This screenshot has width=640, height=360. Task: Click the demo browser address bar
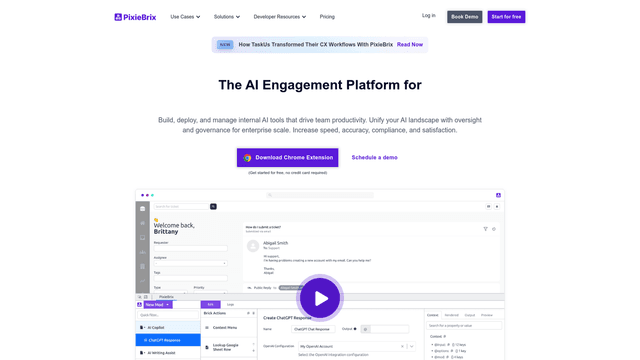click(x=320, y=195)
